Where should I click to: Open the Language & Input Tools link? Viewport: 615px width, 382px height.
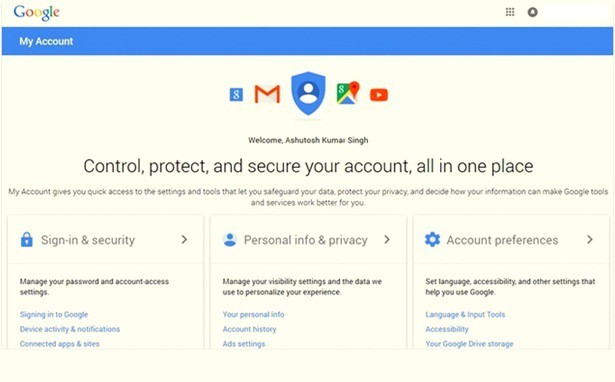point(465,315)
